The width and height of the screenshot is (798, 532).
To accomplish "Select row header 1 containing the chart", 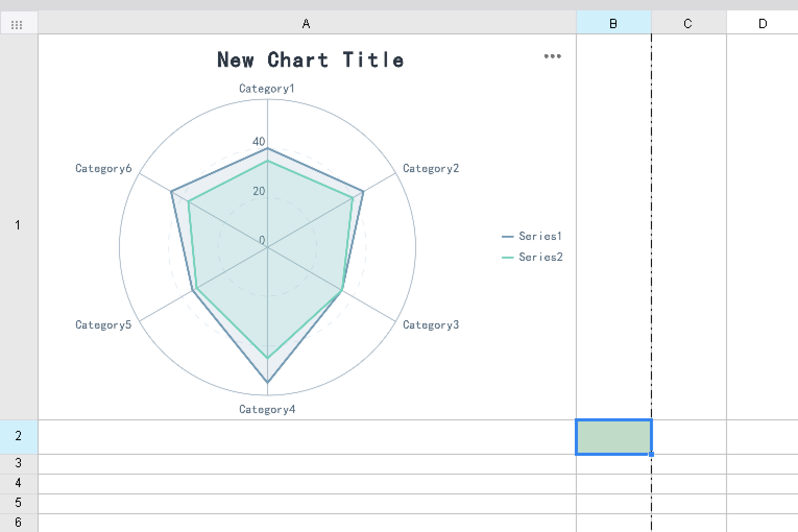I will 17,225.
